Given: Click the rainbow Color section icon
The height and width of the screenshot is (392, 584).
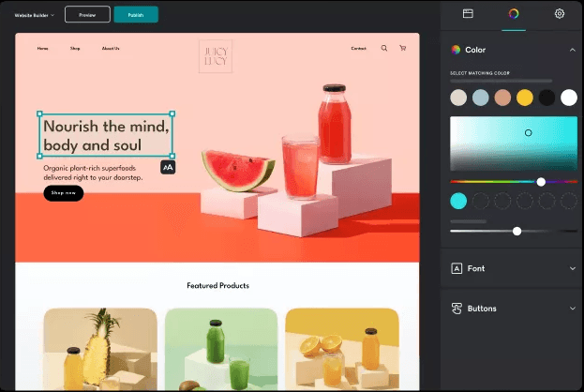Looking at the screenshot, I should 456,50.
